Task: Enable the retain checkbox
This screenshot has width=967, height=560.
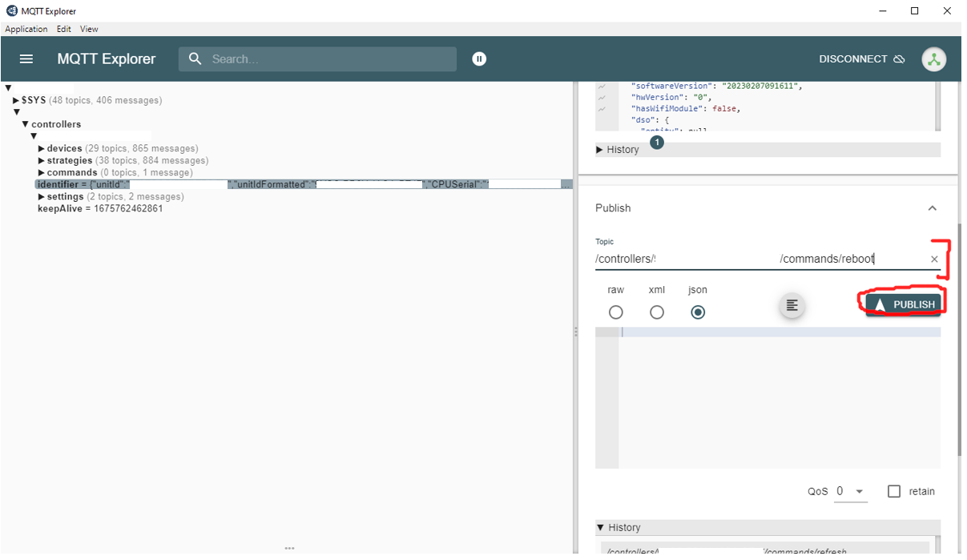Action: pos(894,491)
